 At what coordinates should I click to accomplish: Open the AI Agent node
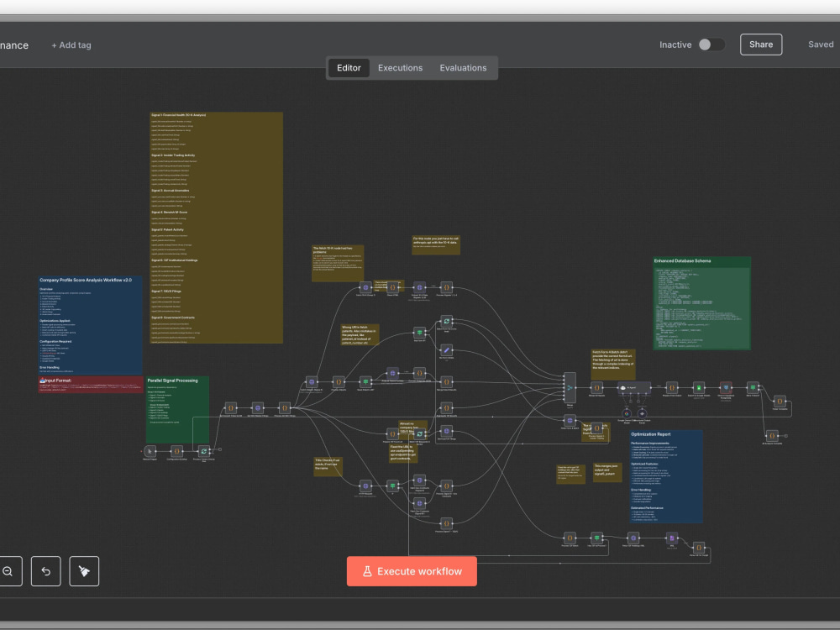[634, 388]
